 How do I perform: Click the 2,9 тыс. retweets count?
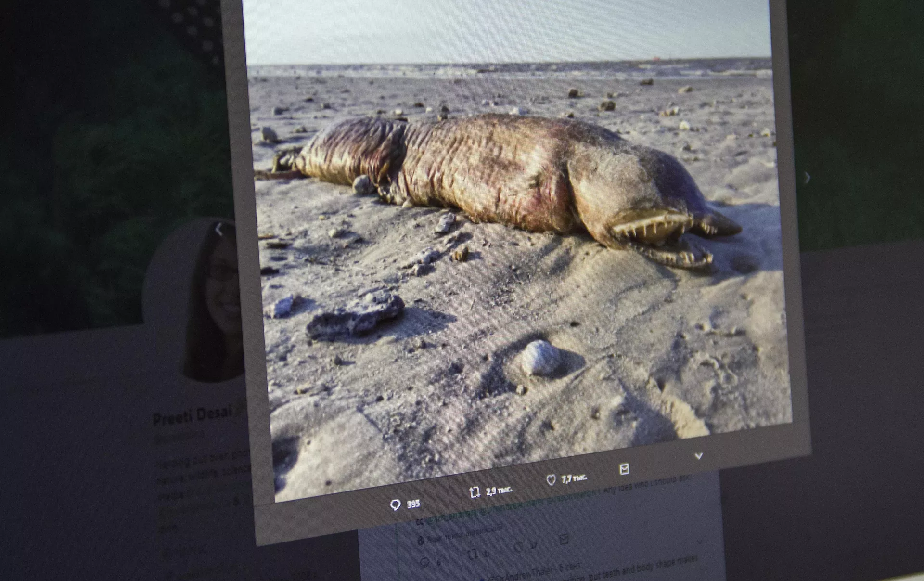(x=499, y=491)
